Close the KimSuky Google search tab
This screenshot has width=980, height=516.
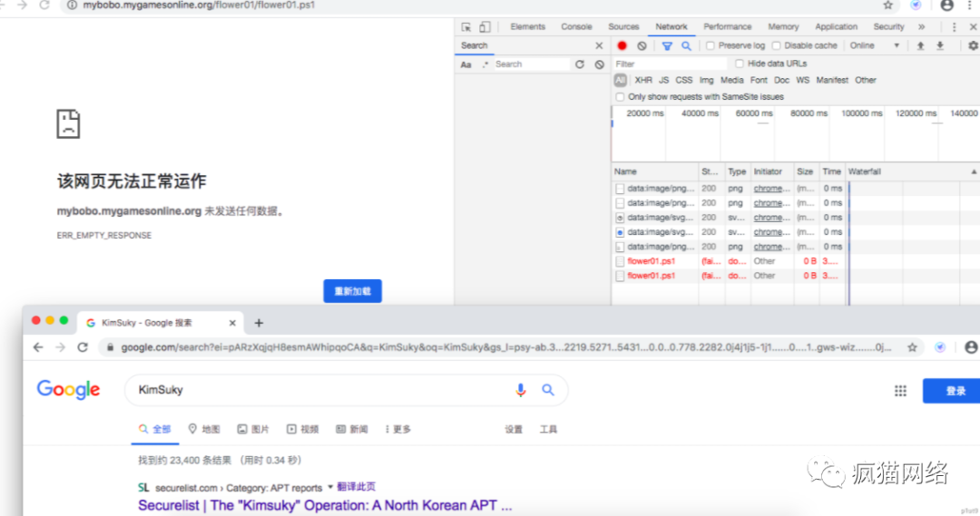(232, 323)
